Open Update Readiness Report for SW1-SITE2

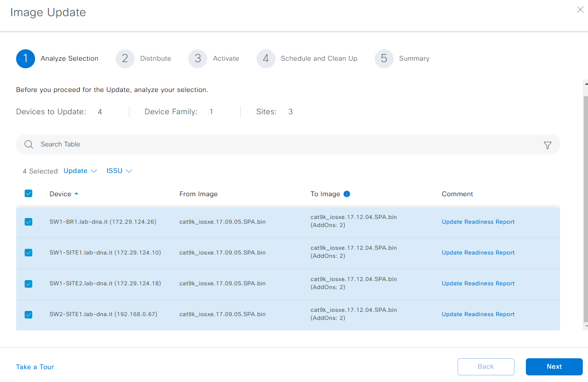(478, 283)
